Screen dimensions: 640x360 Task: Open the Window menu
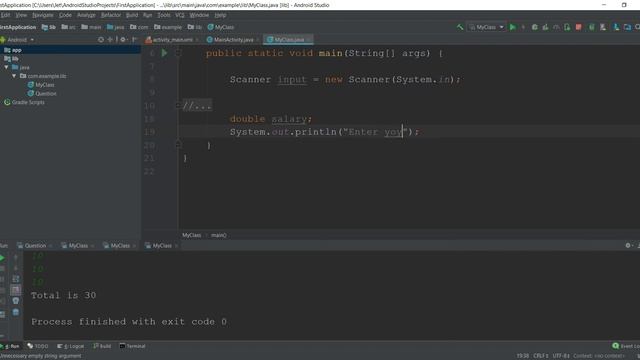[x=199, y=15]
